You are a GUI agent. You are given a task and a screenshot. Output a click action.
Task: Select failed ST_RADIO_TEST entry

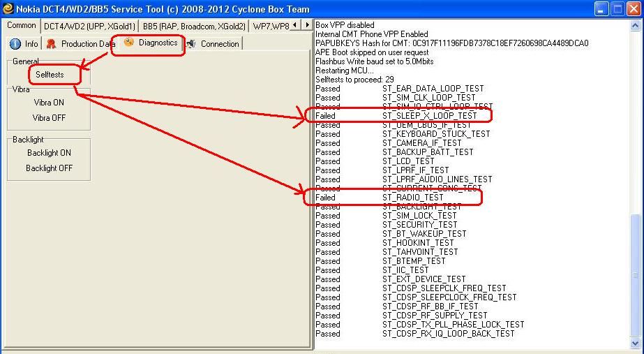point(380,198)
